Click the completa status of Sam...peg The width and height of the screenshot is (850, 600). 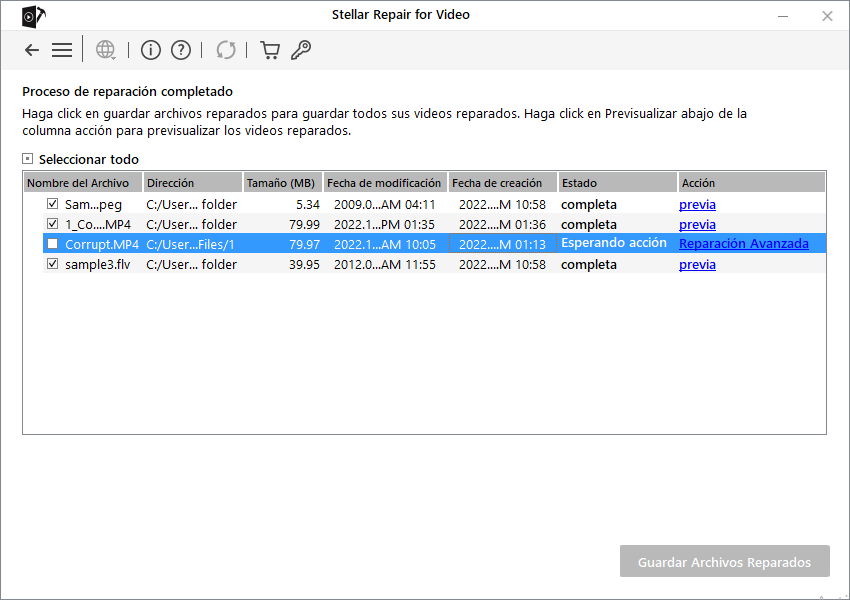coord(589,204)
